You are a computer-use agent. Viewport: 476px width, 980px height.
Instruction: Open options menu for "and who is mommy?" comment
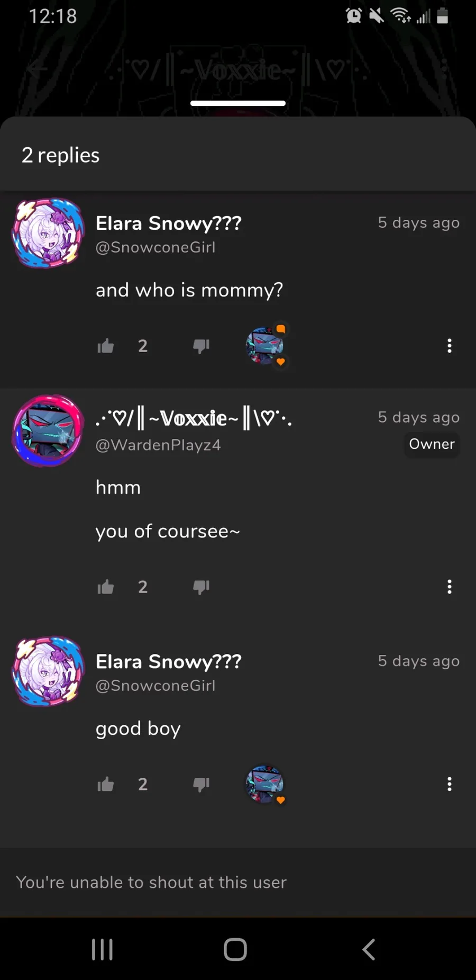coord(450,346)
